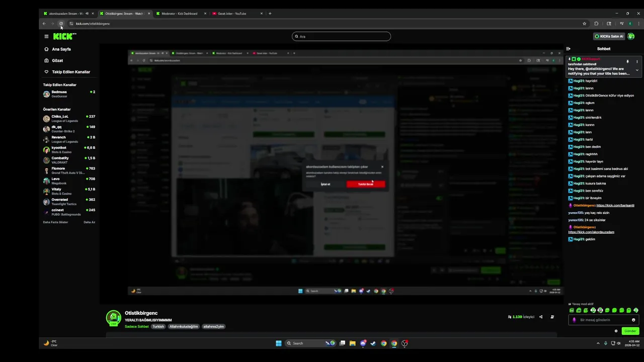Open kick.com/akordsuzadam link in chat
This screenshot has width=644, height=362.
tap(591, 232)
